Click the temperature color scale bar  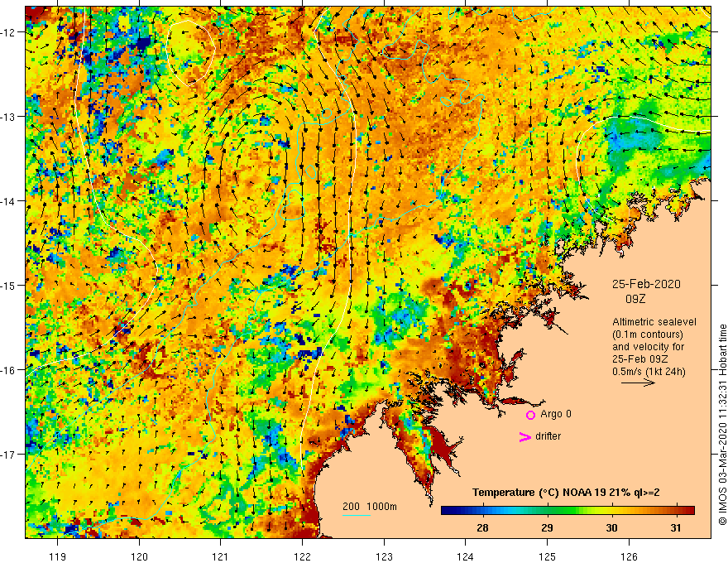click(x=568, y=511)
